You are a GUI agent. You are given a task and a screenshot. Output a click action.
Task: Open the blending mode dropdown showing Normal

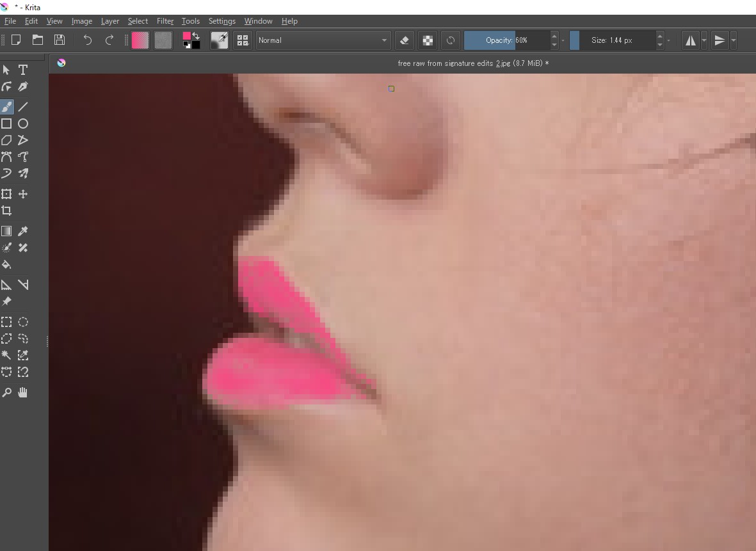[x=323, y=40]
